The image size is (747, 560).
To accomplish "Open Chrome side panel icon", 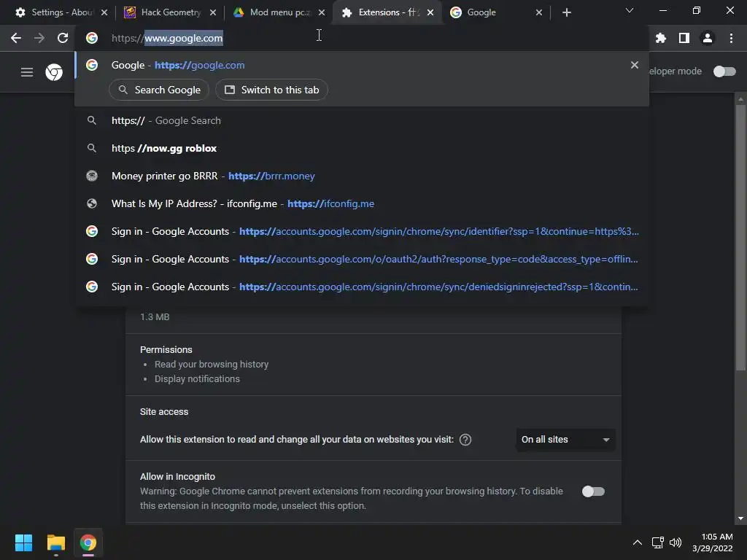I will (684, 38).
